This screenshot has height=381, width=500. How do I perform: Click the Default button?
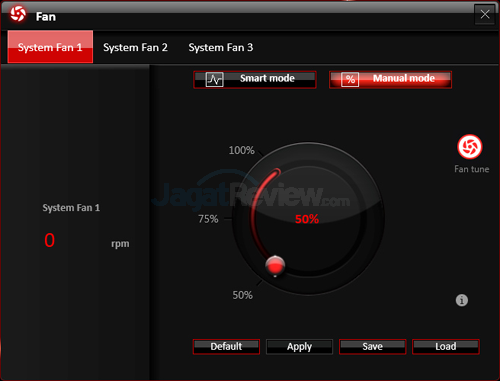(x=226, y=347)
